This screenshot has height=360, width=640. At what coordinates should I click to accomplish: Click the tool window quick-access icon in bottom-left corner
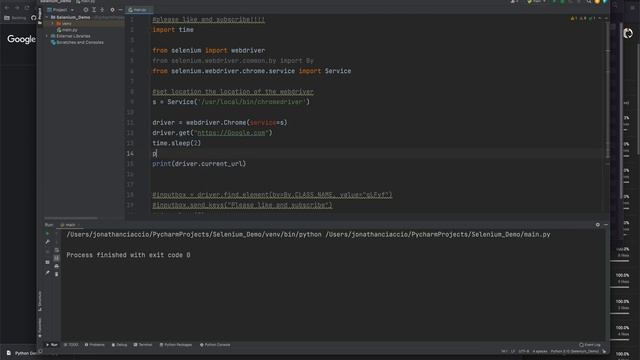tap(40, 351)
